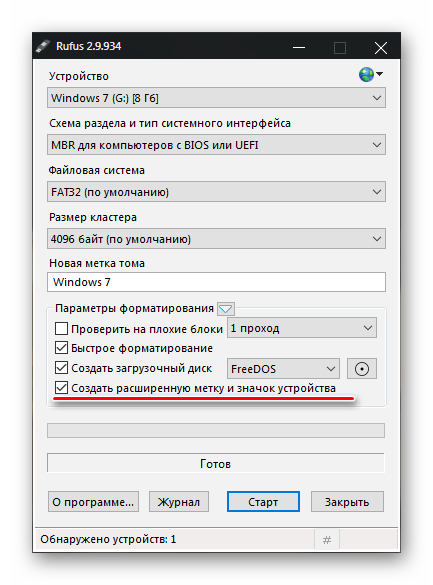Click the hash icon in status bar
The width and height of the screenshot is (433, 585).
(x=327, y=539)
